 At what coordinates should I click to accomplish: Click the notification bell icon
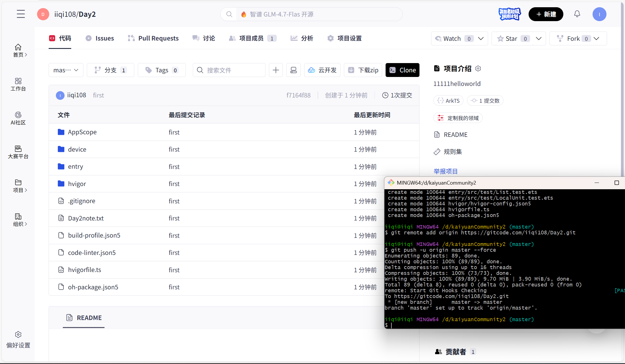coord(577,14)
